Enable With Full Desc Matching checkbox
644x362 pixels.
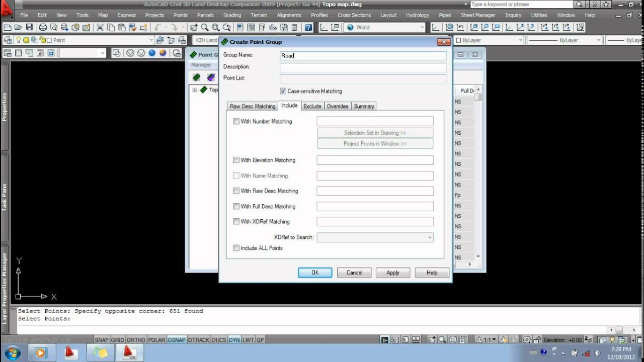coord(236,206)
